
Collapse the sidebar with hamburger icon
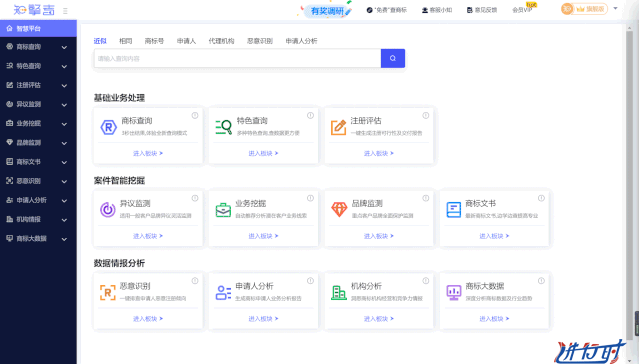(65, 11)
